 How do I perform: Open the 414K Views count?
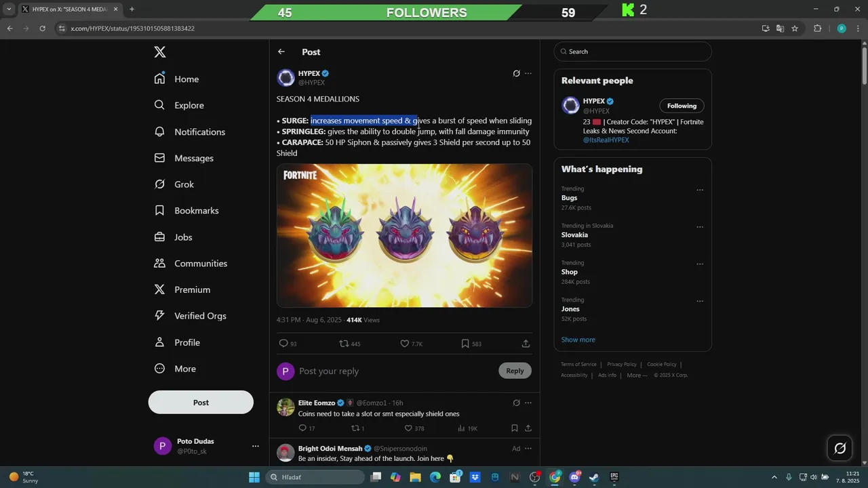click(363, 320)
